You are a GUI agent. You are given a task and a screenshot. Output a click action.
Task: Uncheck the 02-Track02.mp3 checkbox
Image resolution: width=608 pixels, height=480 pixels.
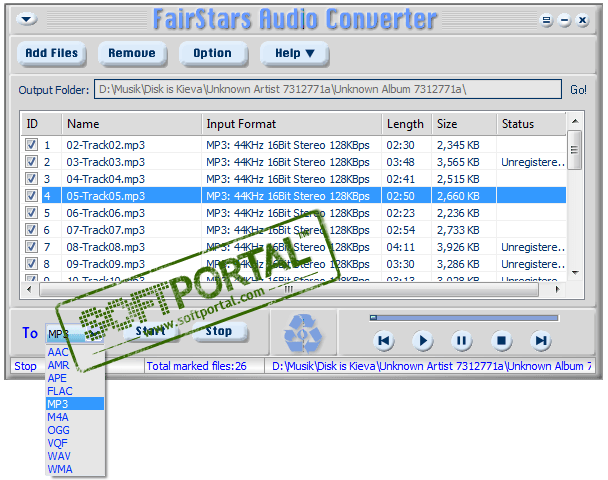(x=31, y=145)
